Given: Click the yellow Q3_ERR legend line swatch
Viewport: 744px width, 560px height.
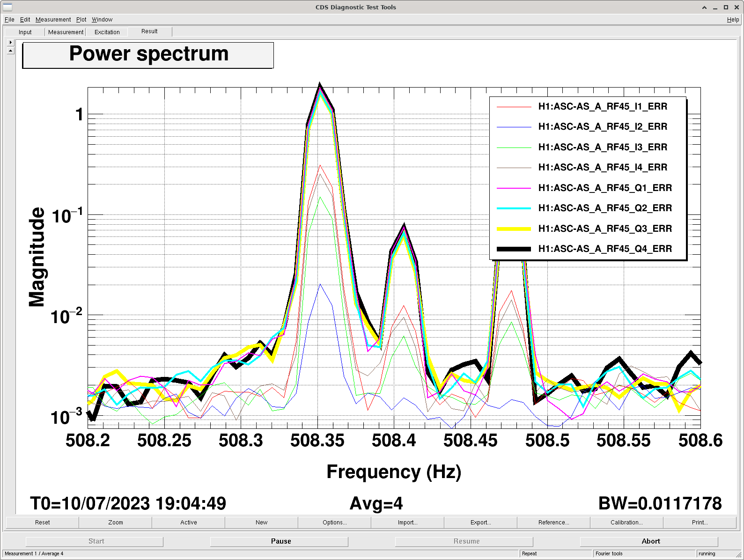Looking at the screenshot, I should tap(514, 229).
